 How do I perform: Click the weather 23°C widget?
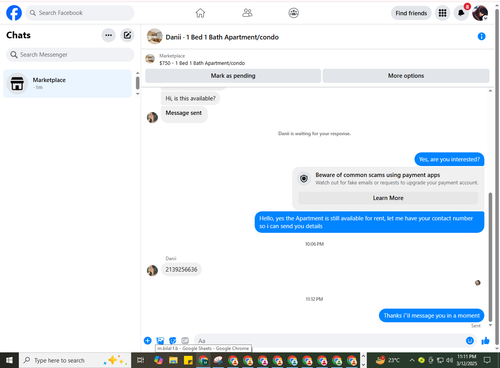click(x=387, y=360)
